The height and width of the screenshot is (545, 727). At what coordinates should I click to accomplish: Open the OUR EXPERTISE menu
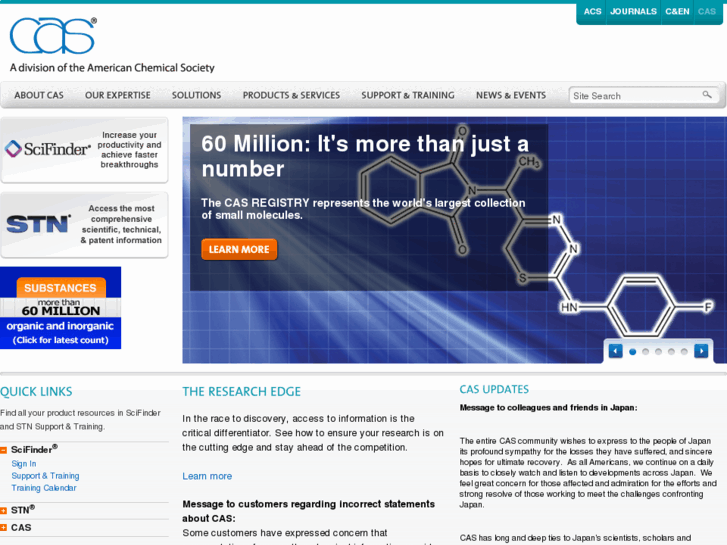coord(118,95)
